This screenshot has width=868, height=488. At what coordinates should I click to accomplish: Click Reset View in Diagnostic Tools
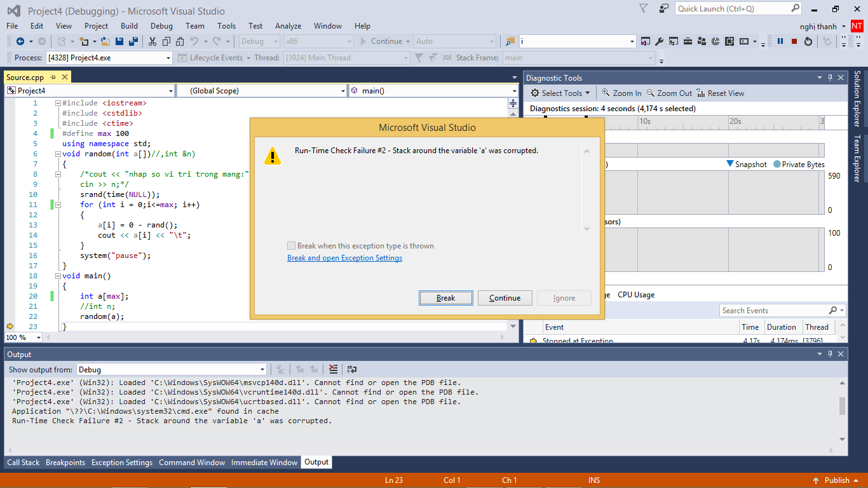coord(721,93)
